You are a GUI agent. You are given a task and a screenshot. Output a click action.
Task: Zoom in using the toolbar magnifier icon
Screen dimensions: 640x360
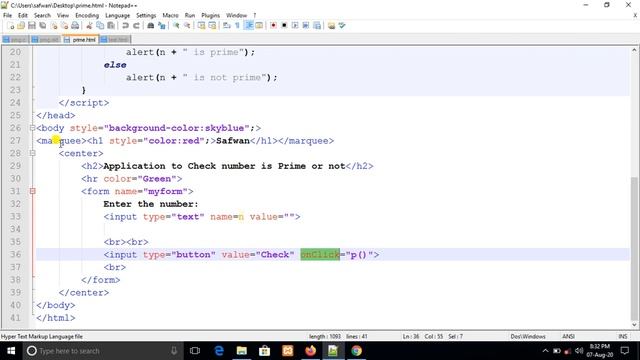(176, 26)
